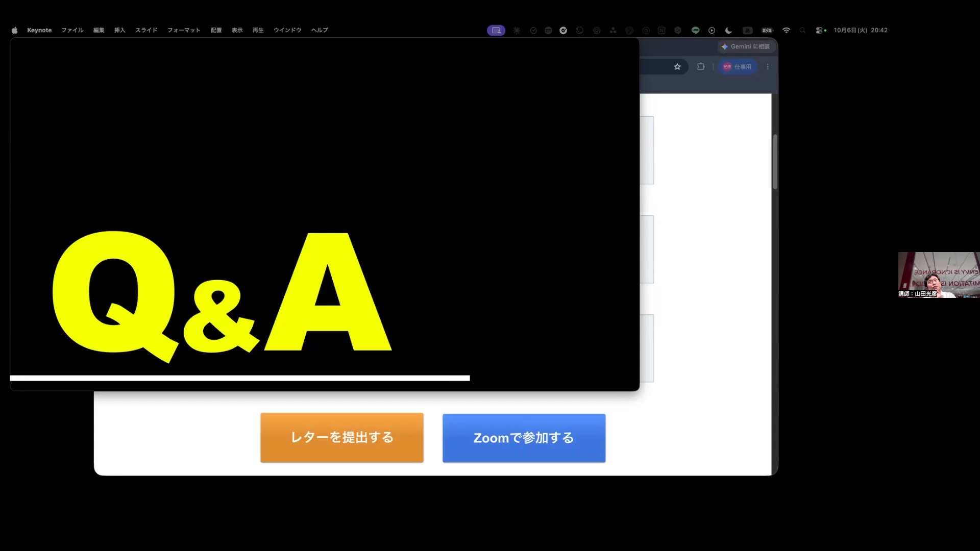Click the instructor webcam thumbnail 講師：山田光彦
The image size is (980, 551).
pos(939,275)
